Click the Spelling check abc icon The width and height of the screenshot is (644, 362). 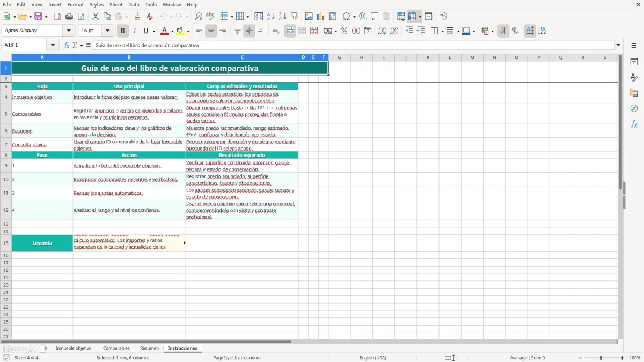pos(210,17)
